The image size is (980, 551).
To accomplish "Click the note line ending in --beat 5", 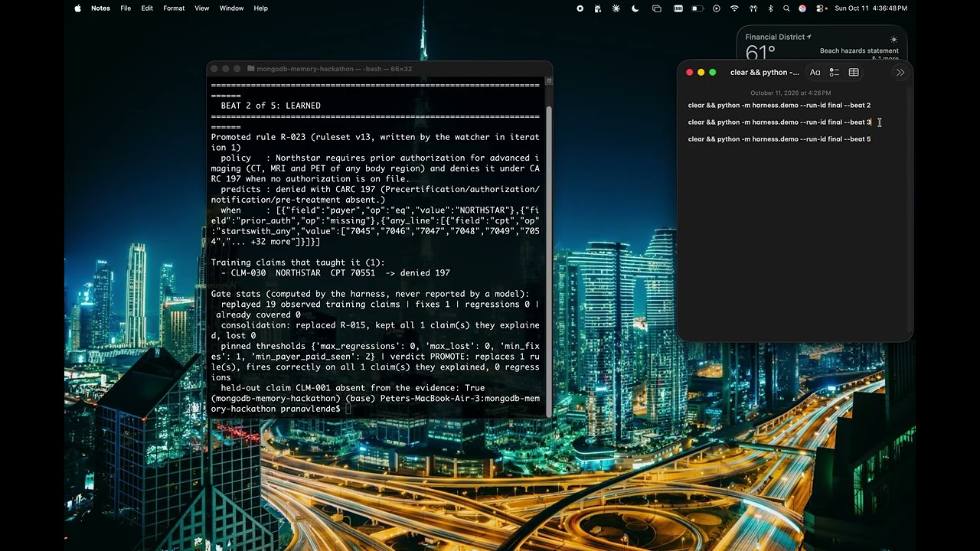I will click(x=779, y=139).
